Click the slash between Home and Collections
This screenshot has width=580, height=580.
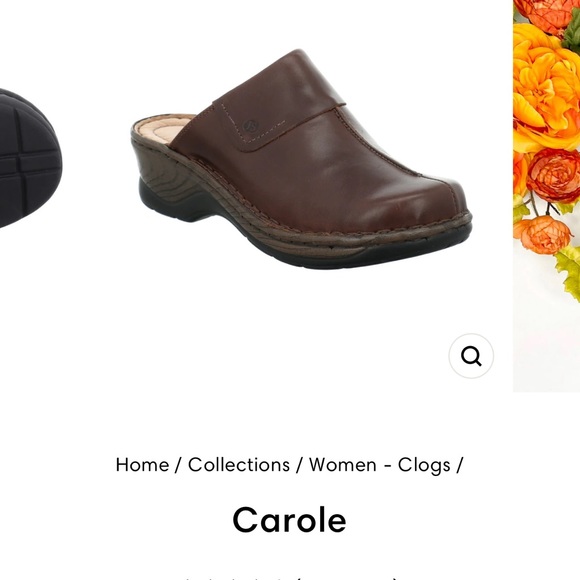tap(178, 465)
